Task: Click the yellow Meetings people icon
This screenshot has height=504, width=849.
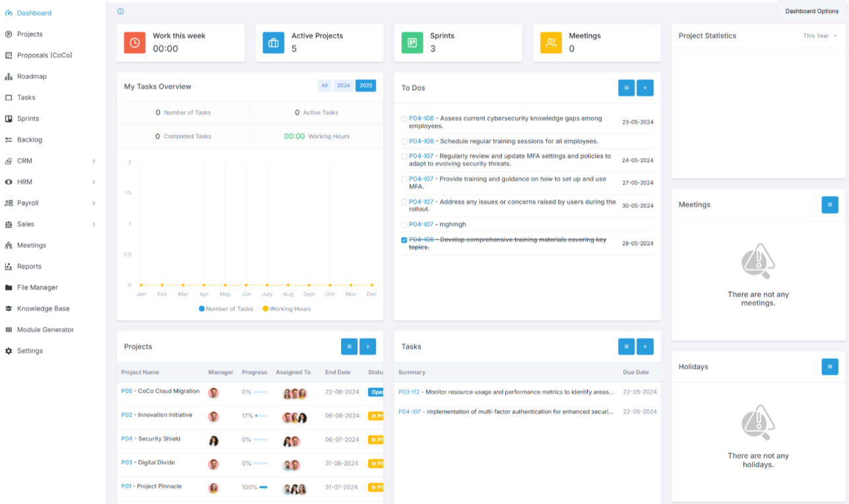Action: click(551, 43)
